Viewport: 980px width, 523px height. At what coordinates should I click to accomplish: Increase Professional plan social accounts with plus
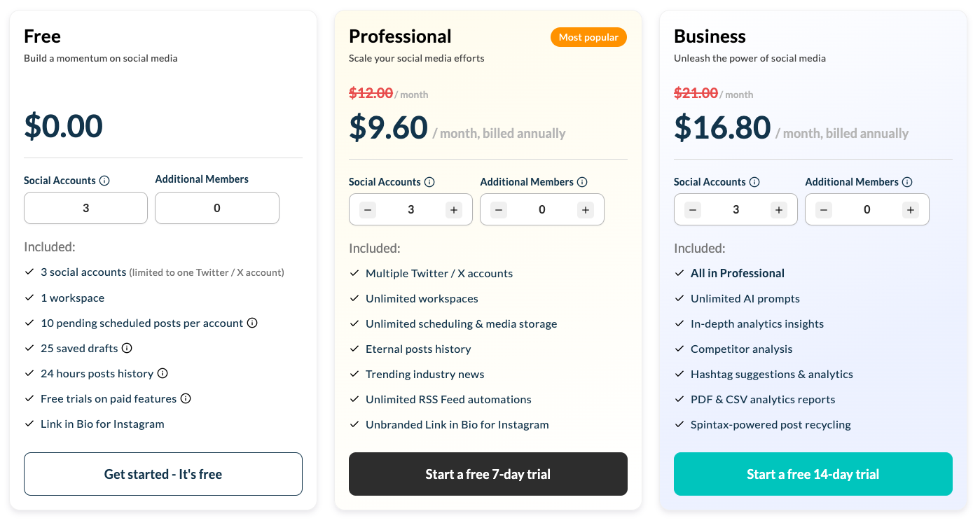click(454, 209)
